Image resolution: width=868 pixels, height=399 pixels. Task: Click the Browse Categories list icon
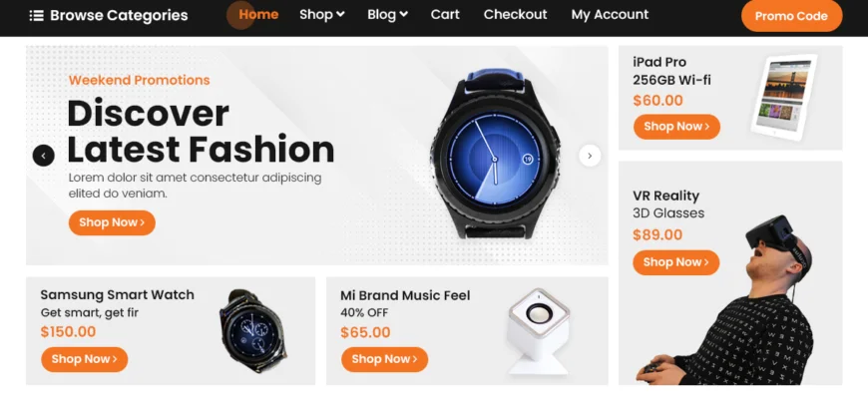36,16
